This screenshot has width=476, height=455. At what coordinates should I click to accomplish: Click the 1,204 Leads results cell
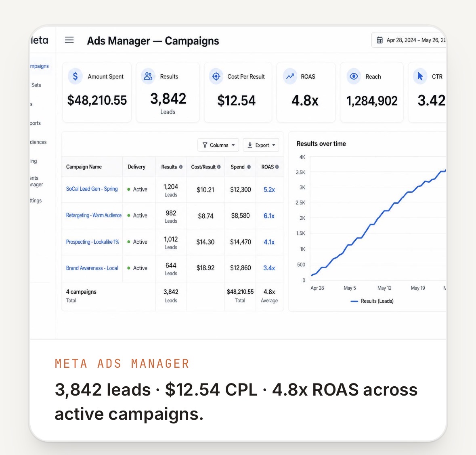(x=171, y=190)
